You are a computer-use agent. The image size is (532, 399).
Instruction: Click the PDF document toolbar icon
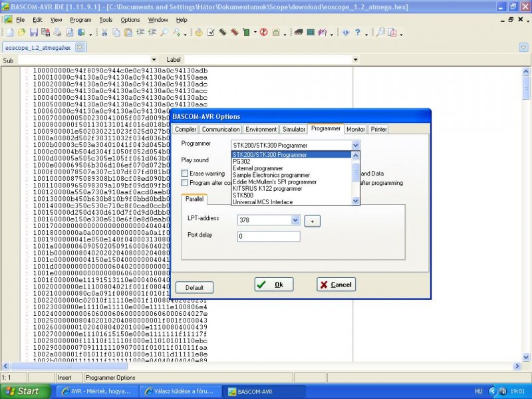pyautogui.click(x=393, y=33)
